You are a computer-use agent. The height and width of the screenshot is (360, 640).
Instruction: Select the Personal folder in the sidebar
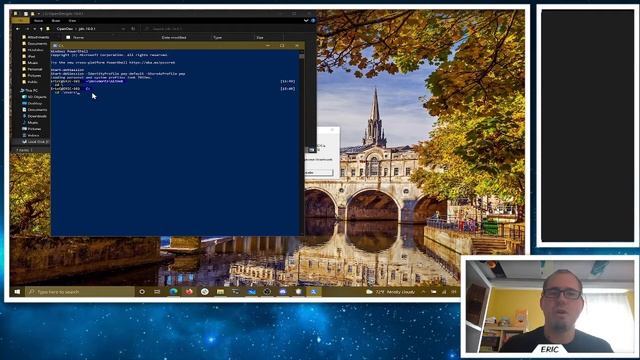pyautogui.click(x=32, y=69)
